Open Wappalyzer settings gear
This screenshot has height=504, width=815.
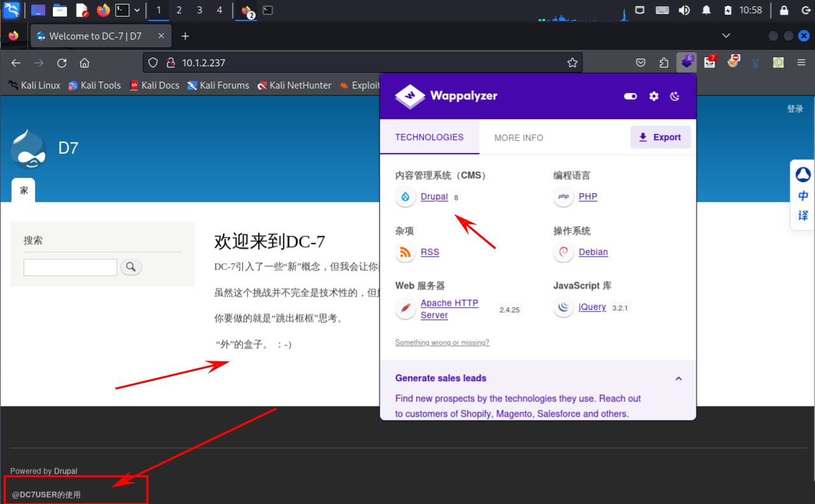tap(654, 96)
